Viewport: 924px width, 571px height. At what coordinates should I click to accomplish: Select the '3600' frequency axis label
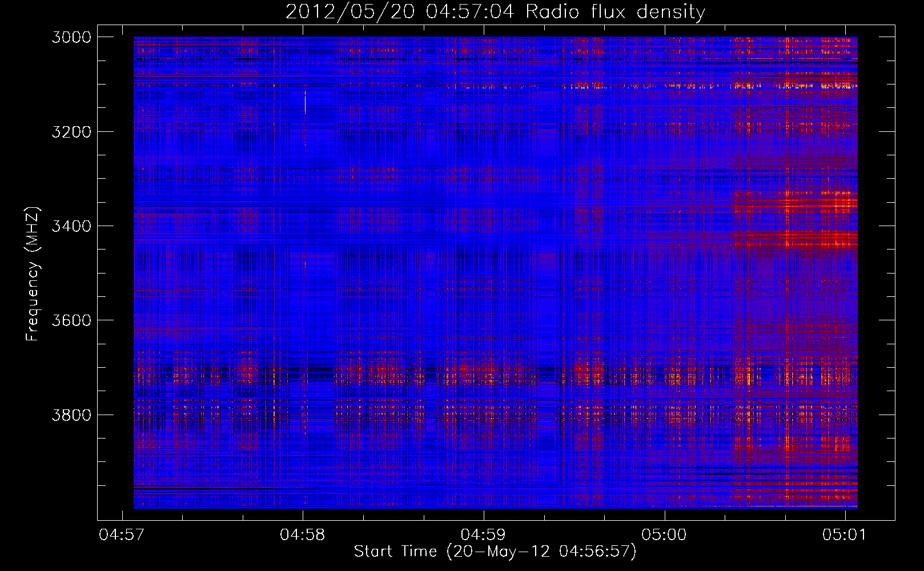click(x=71, y=320)
